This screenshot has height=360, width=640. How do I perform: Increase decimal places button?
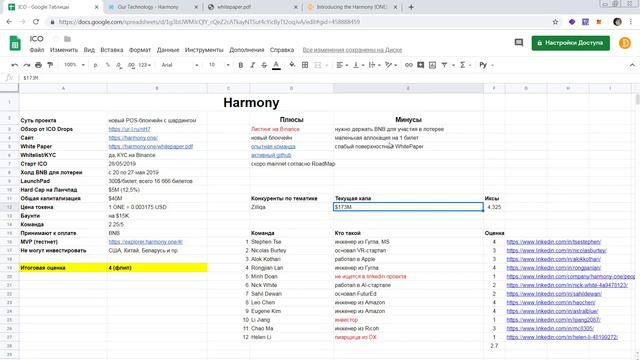pyautogui.click(x=131, y=65)
